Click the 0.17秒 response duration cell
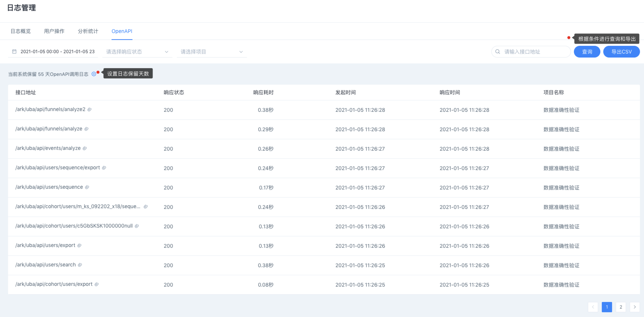This screenshot has width=644, height=317. point(266,187)
